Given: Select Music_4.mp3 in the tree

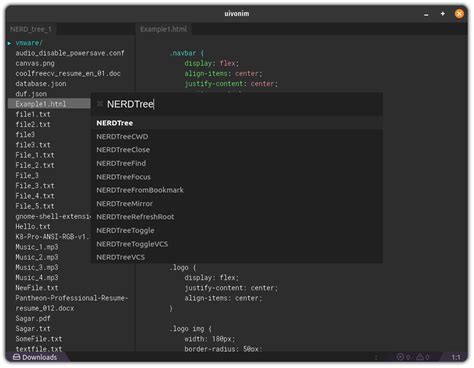Looking at the screenshot, I should point(37,278).
